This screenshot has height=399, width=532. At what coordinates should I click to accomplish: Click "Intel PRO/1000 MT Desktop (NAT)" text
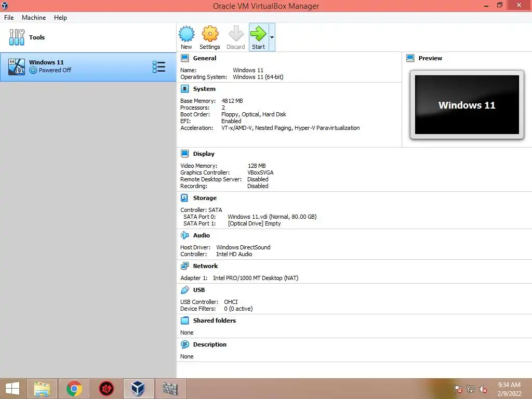[x=256, y=278]
